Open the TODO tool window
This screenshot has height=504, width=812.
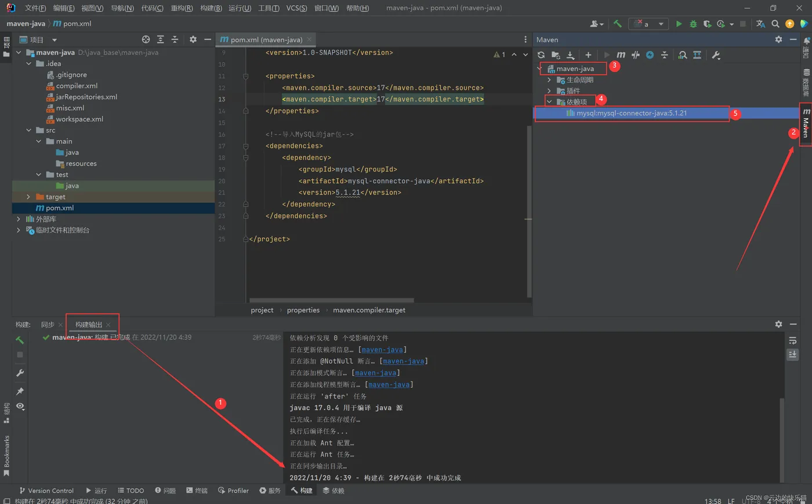pyautogui.click(x=130, y=491)
